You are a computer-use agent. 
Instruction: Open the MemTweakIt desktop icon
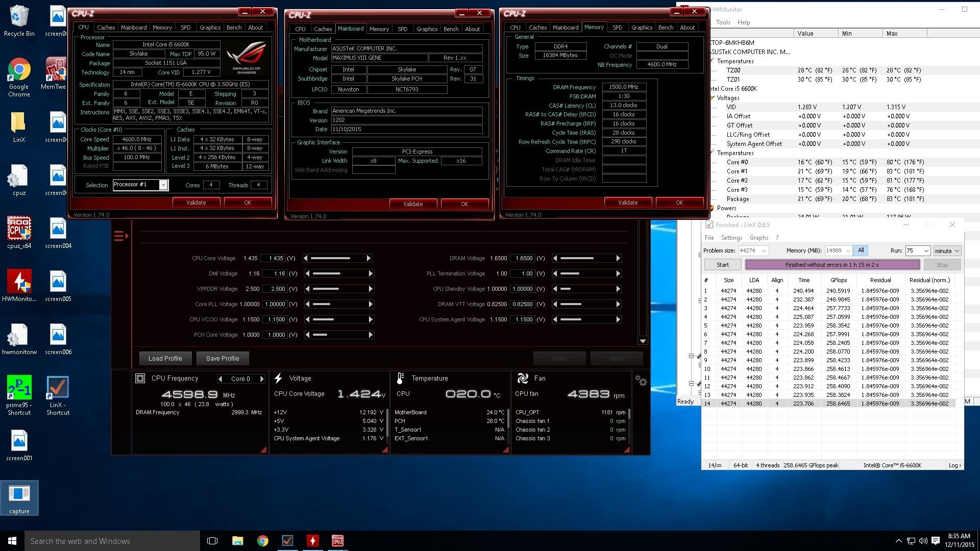pyautogui.click(x=55, y=73)
